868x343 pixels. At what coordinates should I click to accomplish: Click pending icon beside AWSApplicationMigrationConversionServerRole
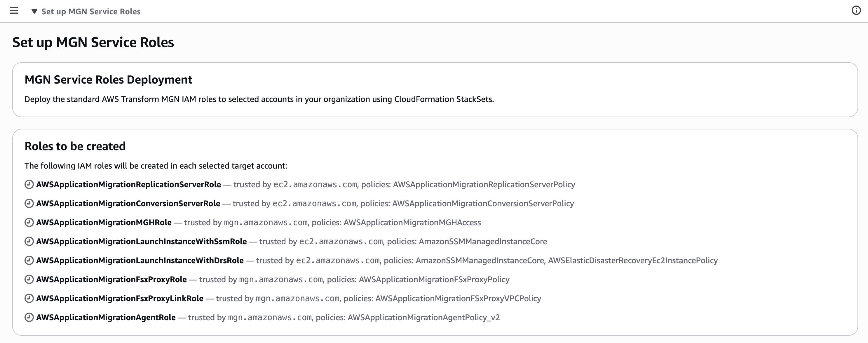(29, 203)
